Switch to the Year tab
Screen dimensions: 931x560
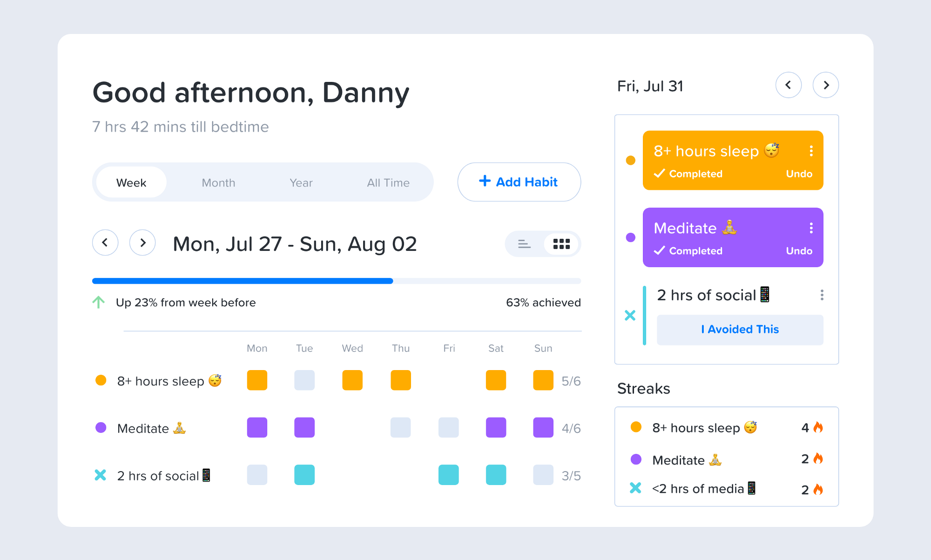point(301,182)
